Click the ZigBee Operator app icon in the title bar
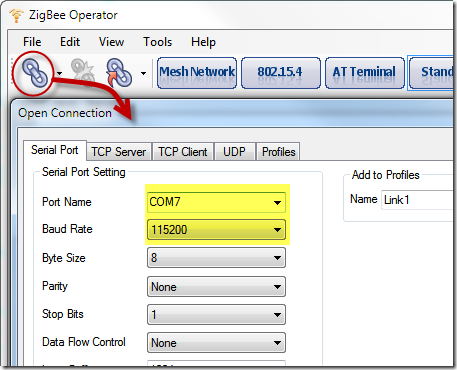This screenshot has height=370, width=457. coord(16,15)
